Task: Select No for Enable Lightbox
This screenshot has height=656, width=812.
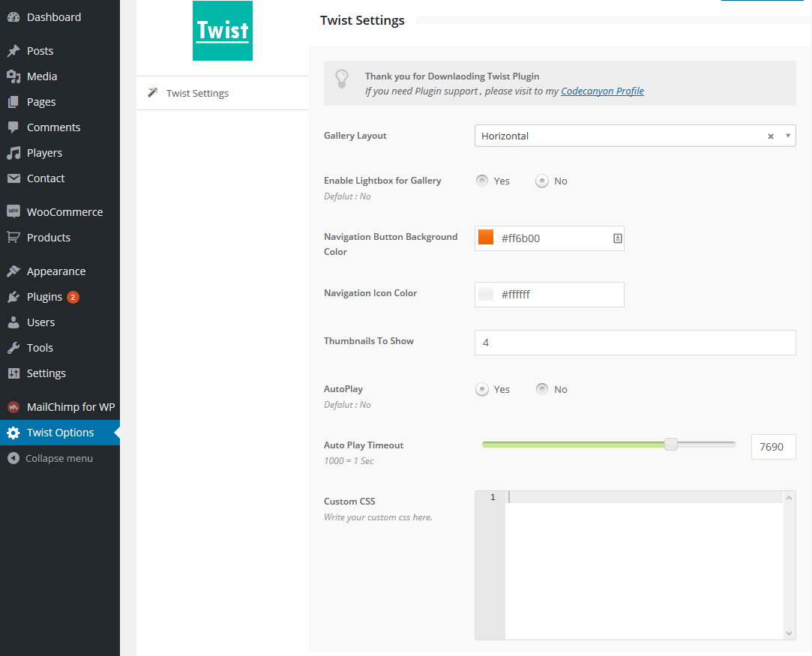Action: (x=542, y=181)
